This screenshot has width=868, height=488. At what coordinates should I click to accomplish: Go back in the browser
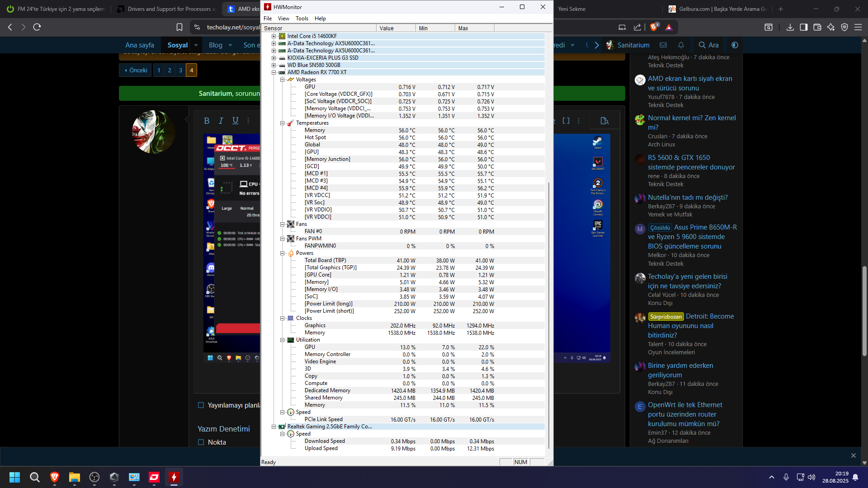(x=10, y=27)
